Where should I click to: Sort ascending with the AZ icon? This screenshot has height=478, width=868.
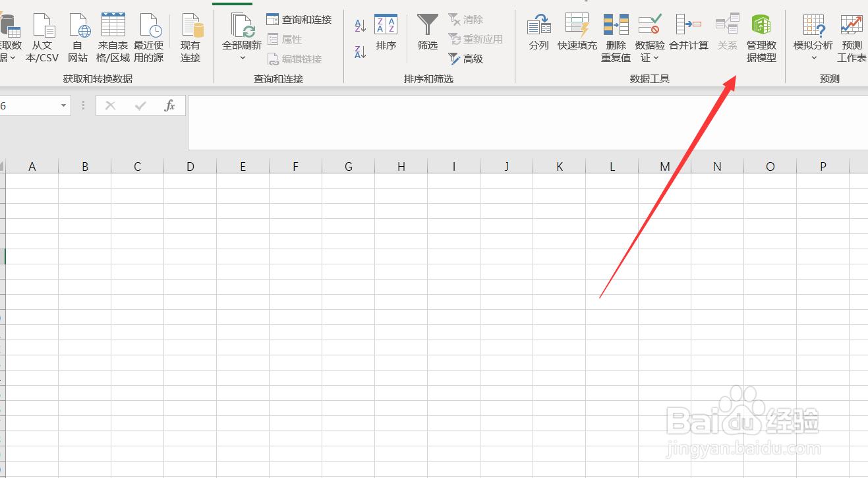[359, 25]
